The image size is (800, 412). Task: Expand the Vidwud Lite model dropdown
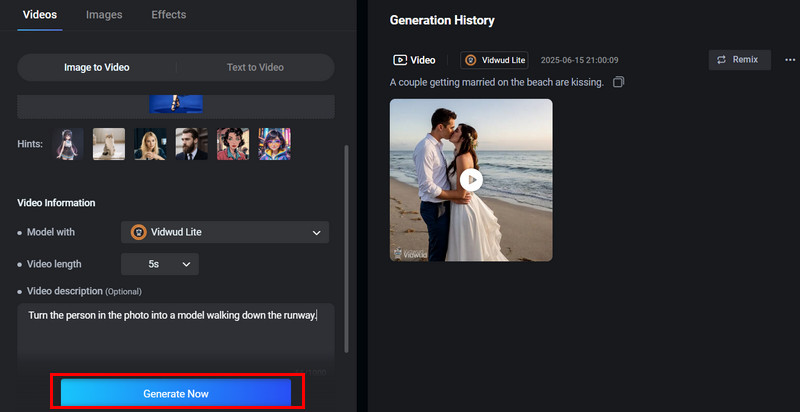click(225, 232)
